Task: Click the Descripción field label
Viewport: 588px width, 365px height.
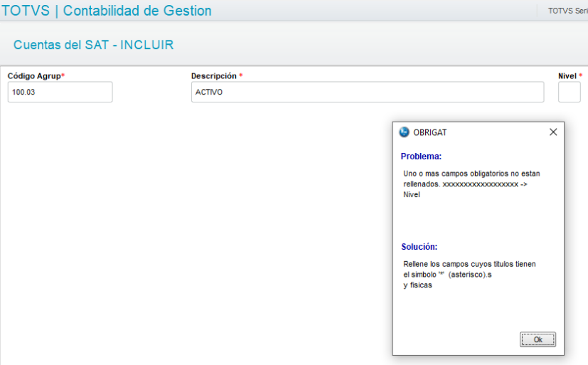Action: (217, 76)
